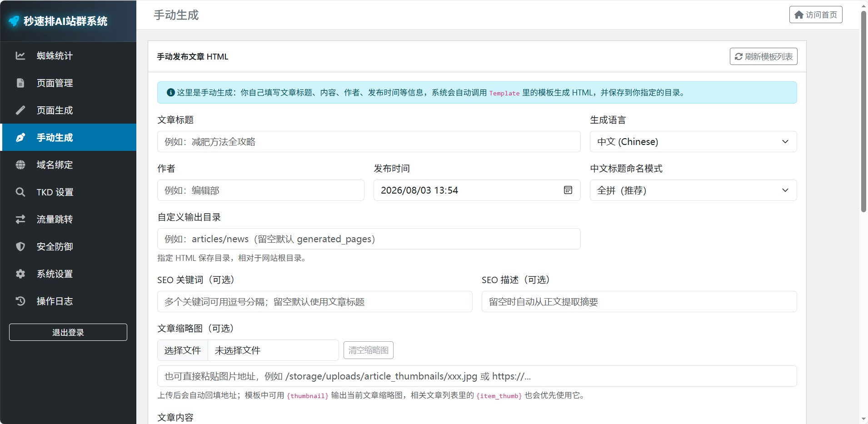Image resolution: width=868 pixels, height=424 pixels.
Task: Click the TKD settings magnifier icon
Action: (x=20, y=192)
